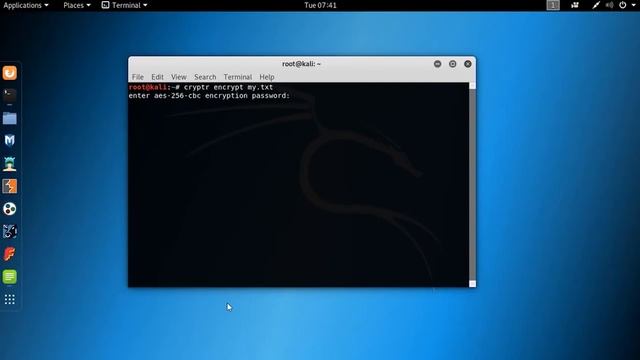Viewport: 640px width, 360px height.
Task: Open View menu in terminal
Action: pos(178,77)
